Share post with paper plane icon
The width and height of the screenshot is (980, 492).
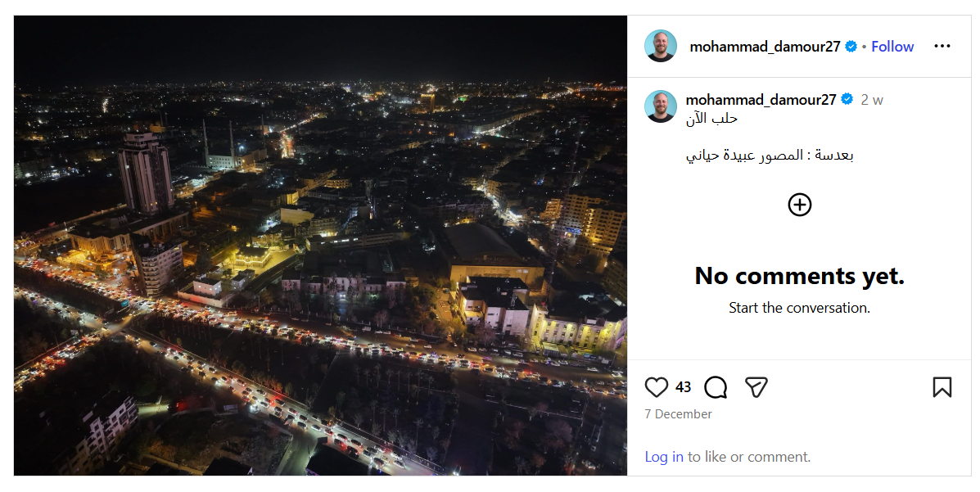click(756, 387)
